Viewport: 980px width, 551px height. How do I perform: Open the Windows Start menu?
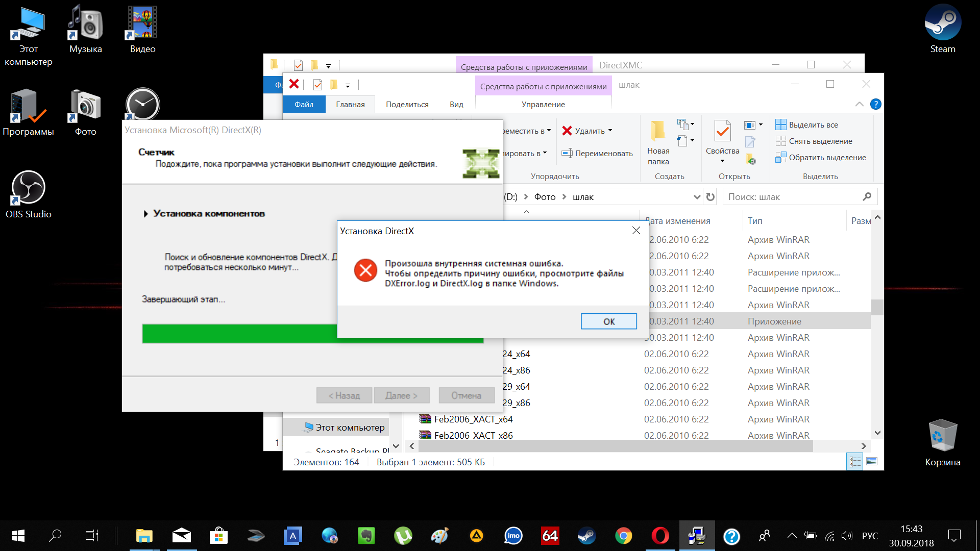click(18, 536)
